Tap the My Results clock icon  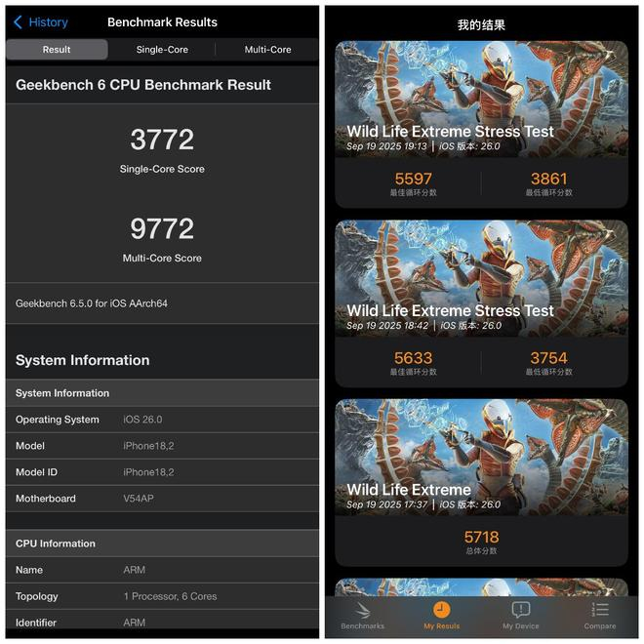[441, 610]
